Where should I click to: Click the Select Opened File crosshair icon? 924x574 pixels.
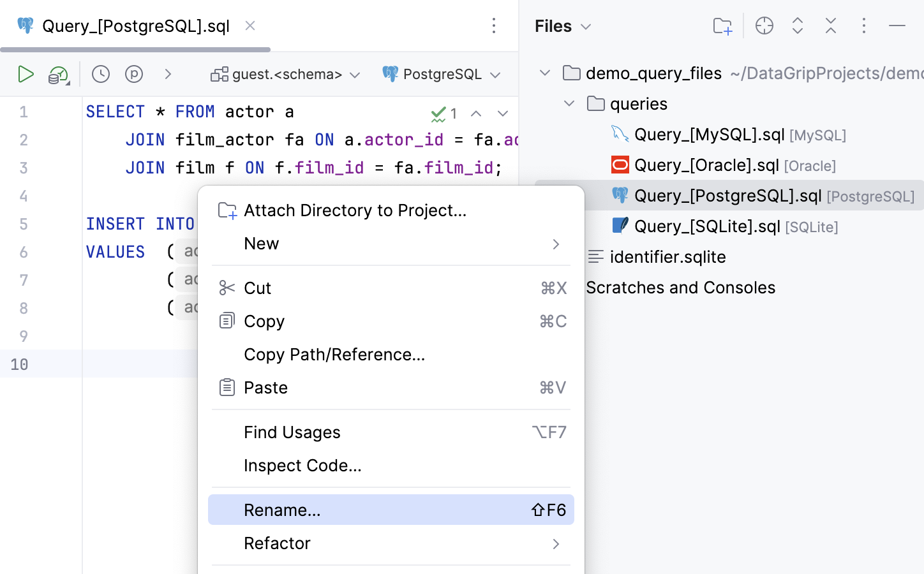(764, 26)
